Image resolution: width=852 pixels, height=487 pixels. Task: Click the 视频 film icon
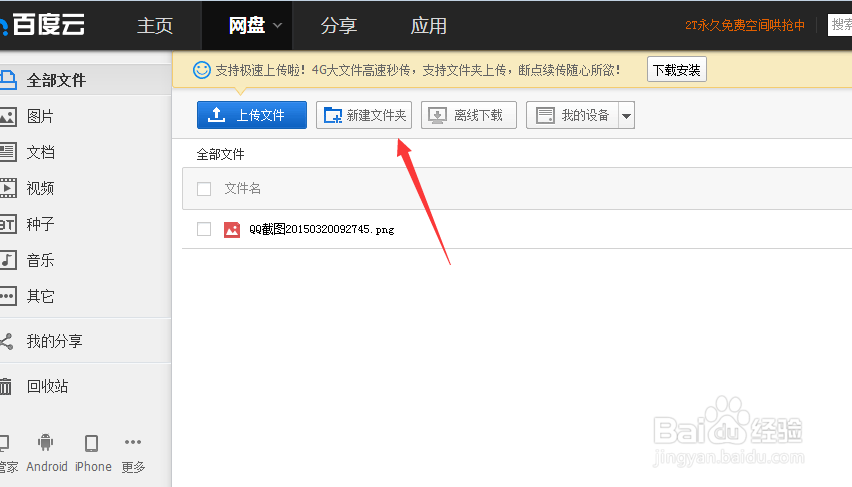8,188
